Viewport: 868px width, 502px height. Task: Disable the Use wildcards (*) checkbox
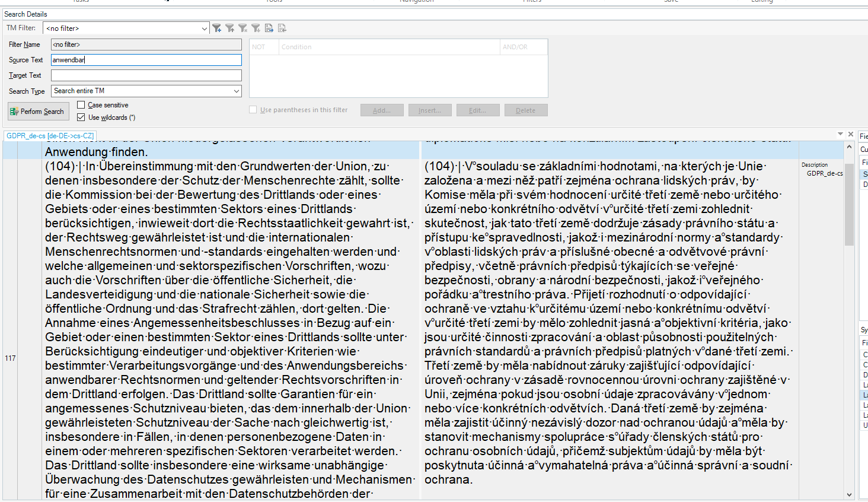[81, 117]
